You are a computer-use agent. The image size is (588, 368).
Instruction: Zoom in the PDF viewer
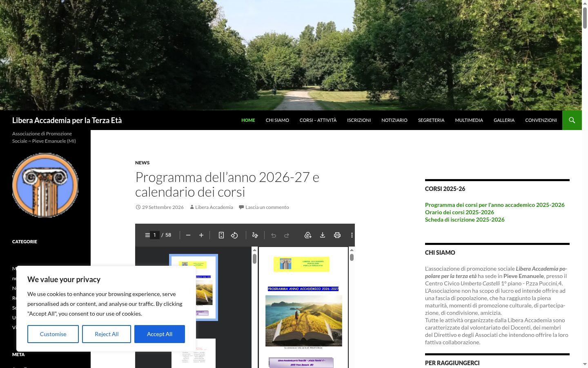pyautogui.click(x=201, y=235)
